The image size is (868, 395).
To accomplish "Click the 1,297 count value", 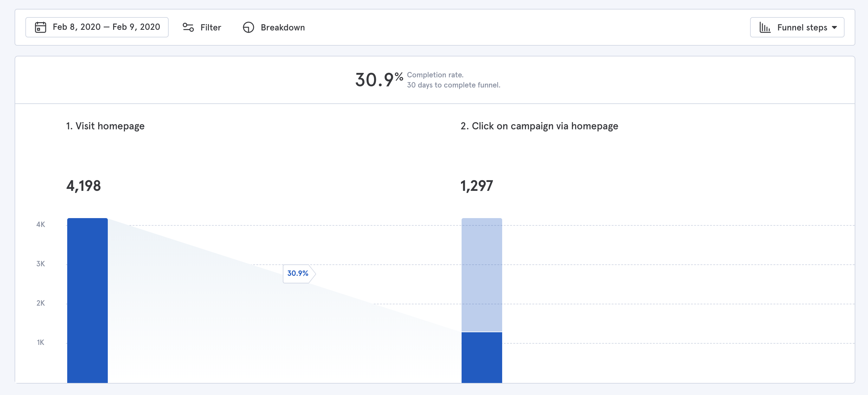I will click(x=476, y=186).
